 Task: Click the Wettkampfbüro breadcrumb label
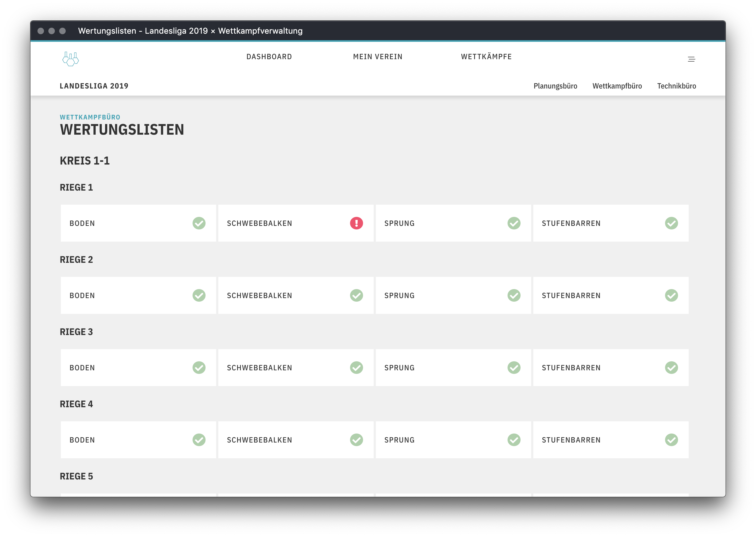point(90,117)
